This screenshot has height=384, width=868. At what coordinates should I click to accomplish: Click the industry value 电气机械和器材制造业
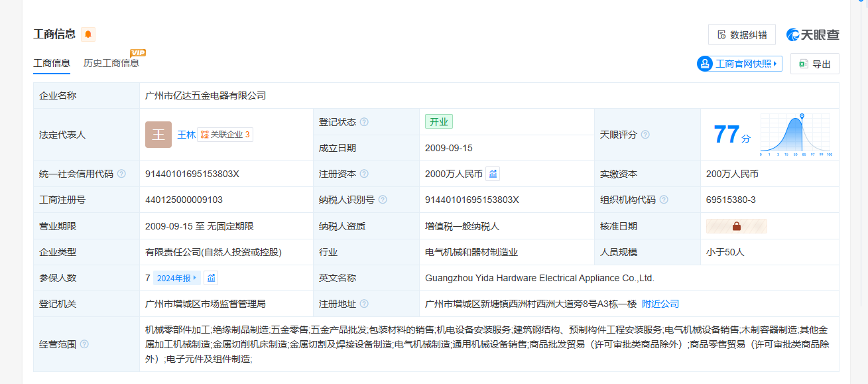point(471,252)
